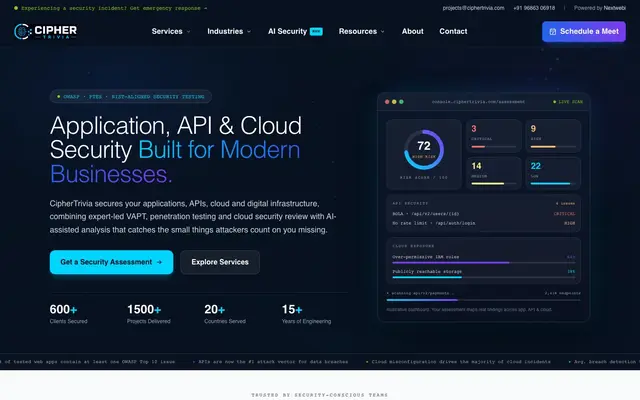Screen dimensions: 640x400
Task: Click the 22 Low findings card
Action: [x=553, y=173]
